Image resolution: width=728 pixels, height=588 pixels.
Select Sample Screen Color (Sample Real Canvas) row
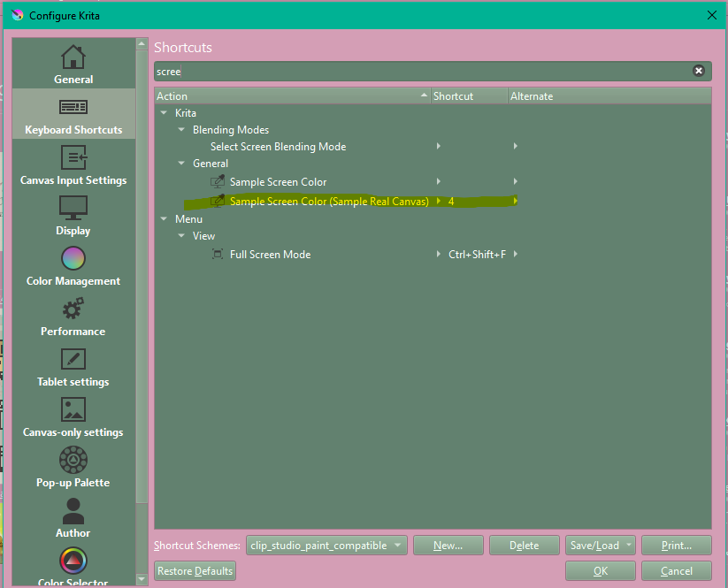click(x=433, y=201)
